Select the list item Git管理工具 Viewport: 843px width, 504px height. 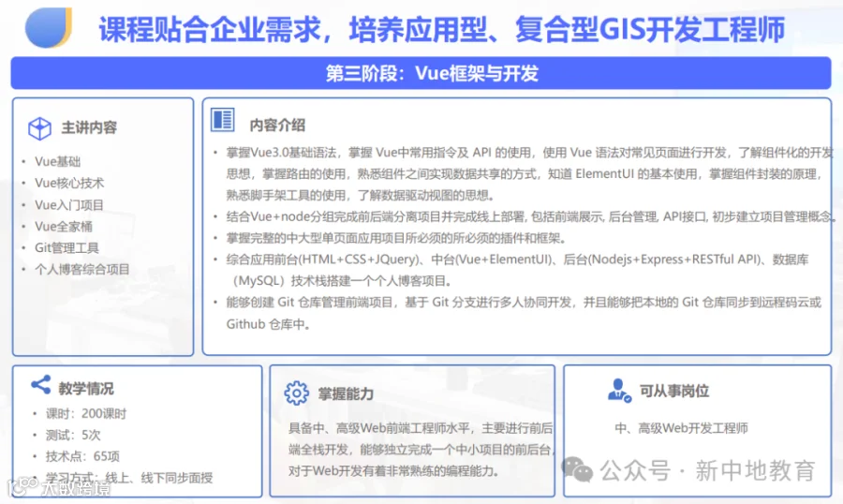click(67, 248)
